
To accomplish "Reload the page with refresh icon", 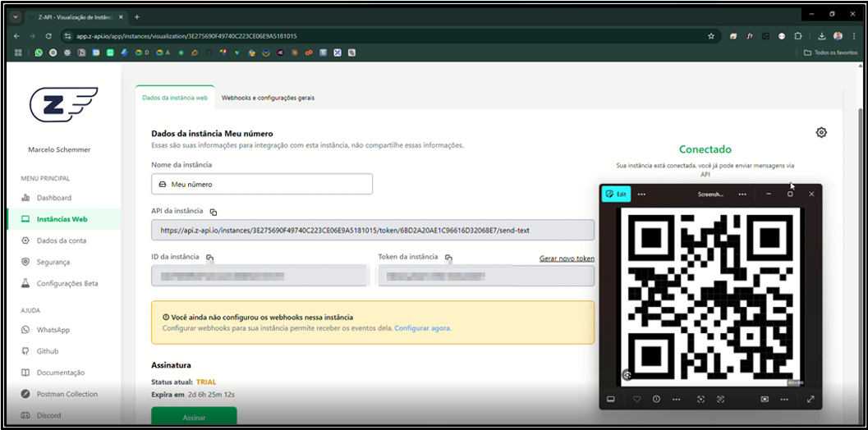I will click(x=48, y=36).
